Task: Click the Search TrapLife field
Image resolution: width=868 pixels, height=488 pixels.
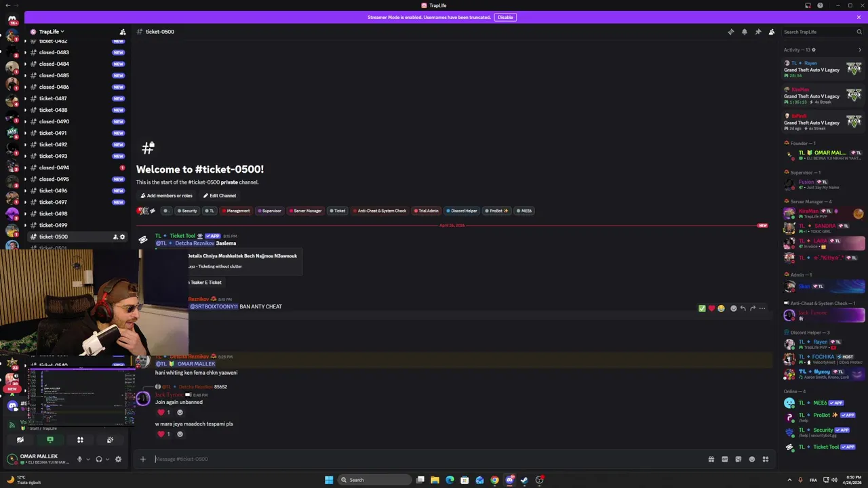Action: point(822,32)
